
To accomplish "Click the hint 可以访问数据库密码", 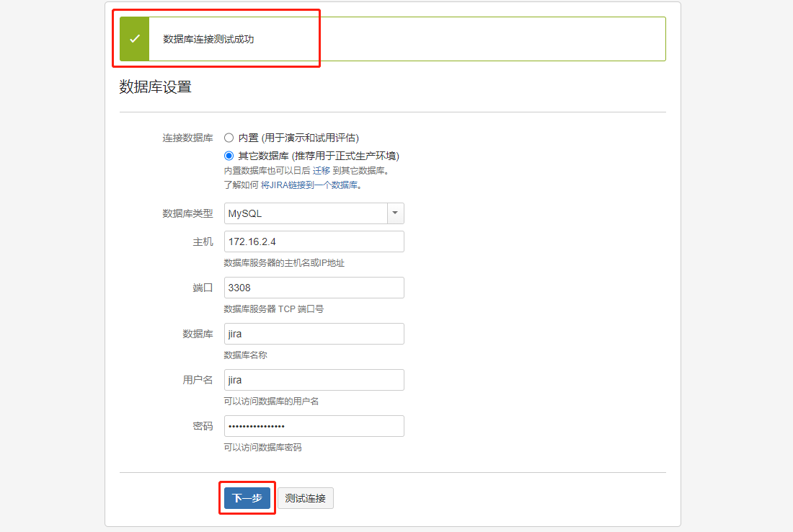I will 262,448.
